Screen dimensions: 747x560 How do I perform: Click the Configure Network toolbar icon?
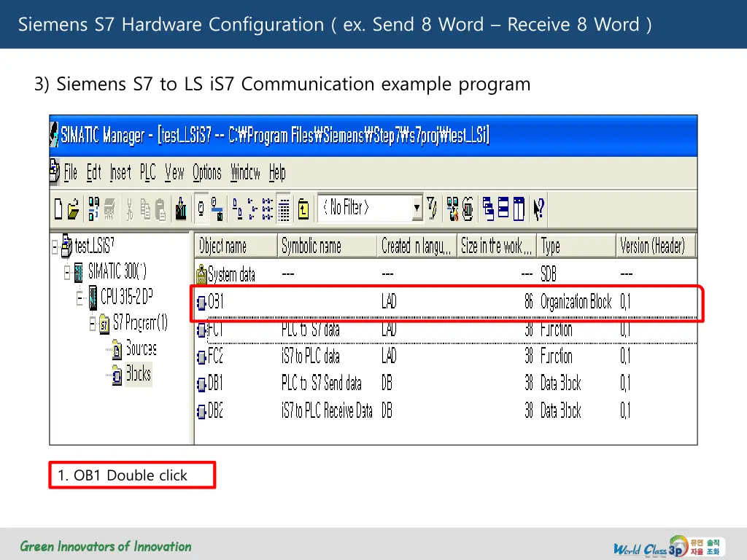(x=452, y=209)
